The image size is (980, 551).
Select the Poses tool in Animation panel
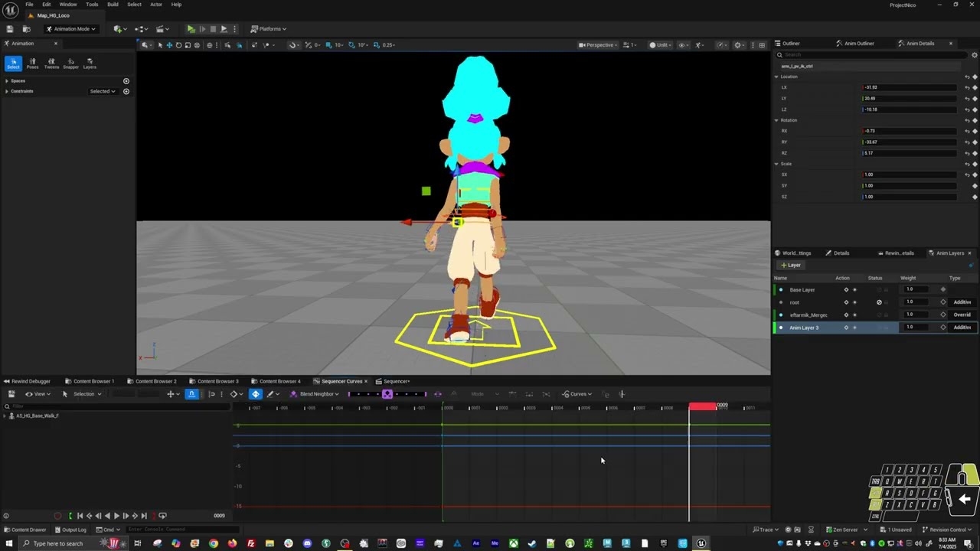pos(32,64)
